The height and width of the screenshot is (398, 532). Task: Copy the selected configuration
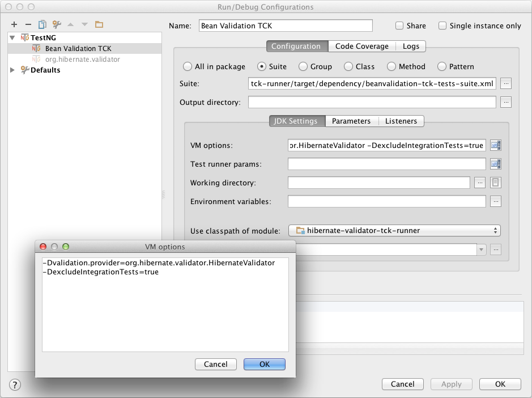coord(42,24)
